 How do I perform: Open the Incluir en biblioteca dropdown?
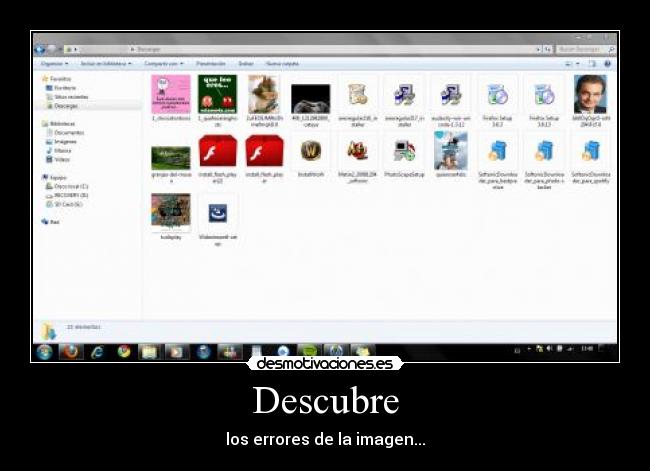[106, 64]
